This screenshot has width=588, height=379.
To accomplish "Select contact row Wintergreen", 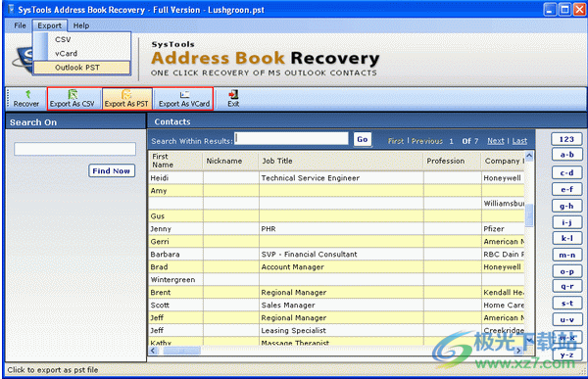I will (336, 280).
